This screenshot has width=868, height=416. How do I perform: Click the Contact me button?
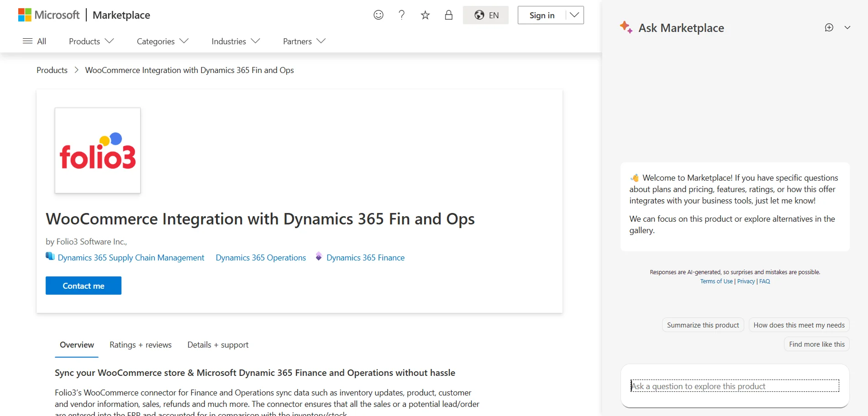pos(84,286)
